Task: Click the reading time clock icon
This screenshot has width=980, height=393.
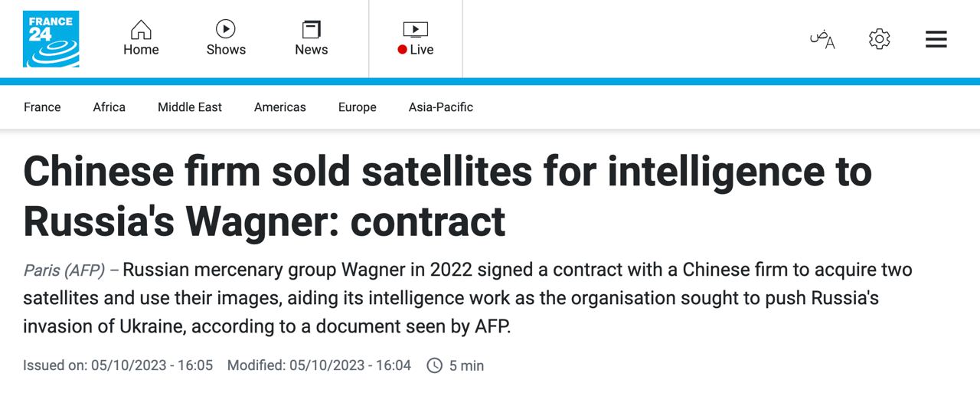Action: (x=434, y=365)
